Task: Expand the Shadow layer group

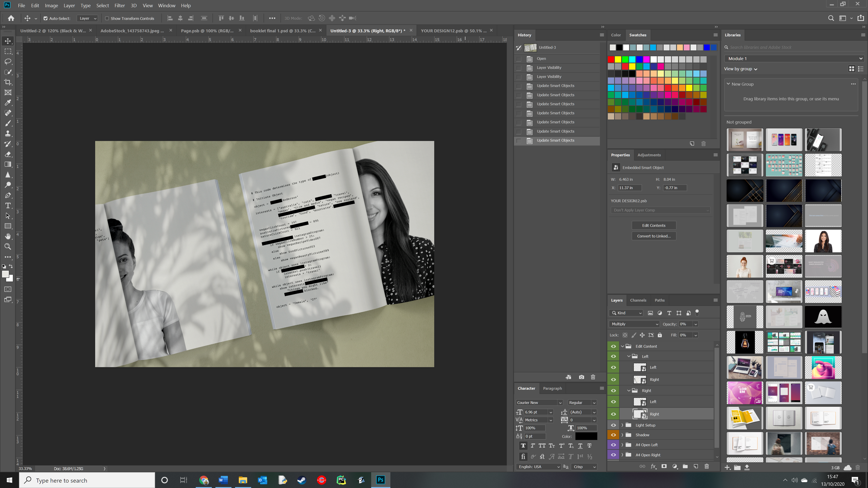Action: 622,435
